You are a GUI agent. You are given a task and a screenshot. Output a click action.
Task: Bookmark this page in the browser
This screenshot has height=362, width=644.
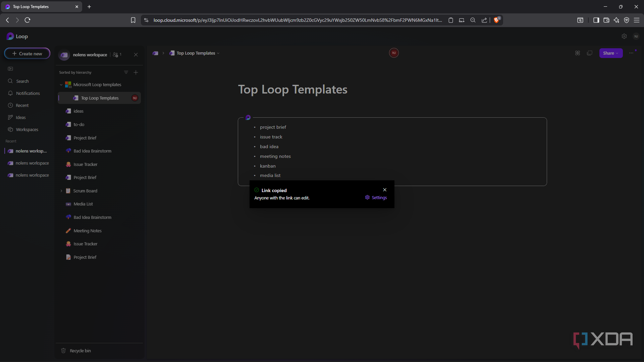133,20
